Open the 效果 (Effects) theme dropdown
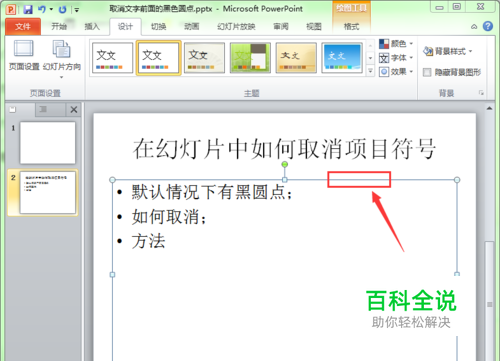This screenshot has width=500, height=361. 397,71
